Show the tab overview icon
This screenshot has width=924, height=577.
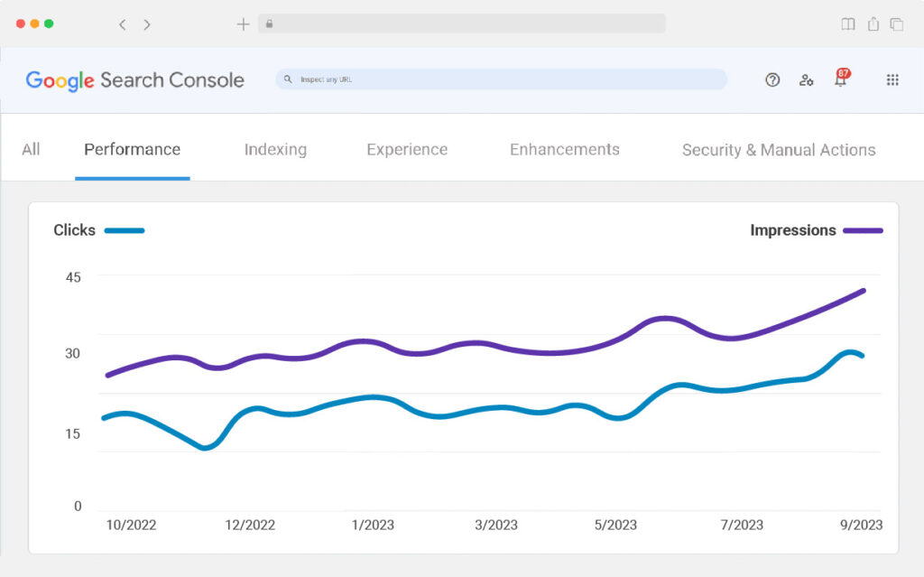coord(897,24)
